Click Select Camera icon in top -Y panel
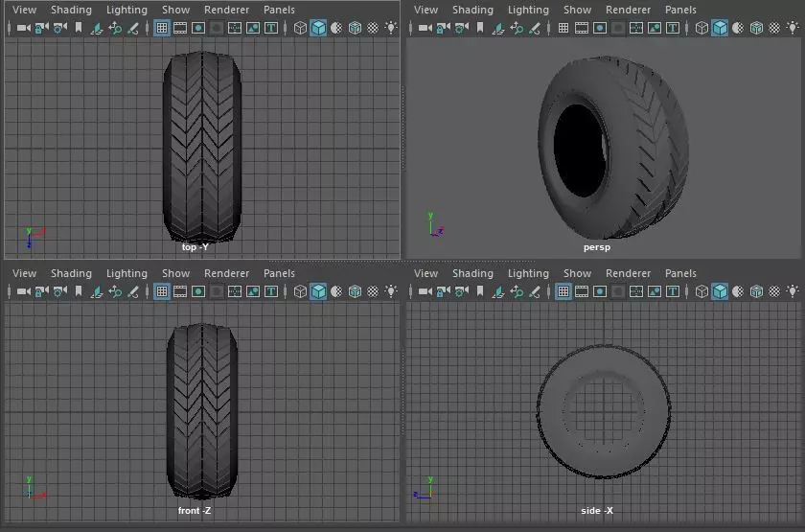 click(x=24, y=28)
